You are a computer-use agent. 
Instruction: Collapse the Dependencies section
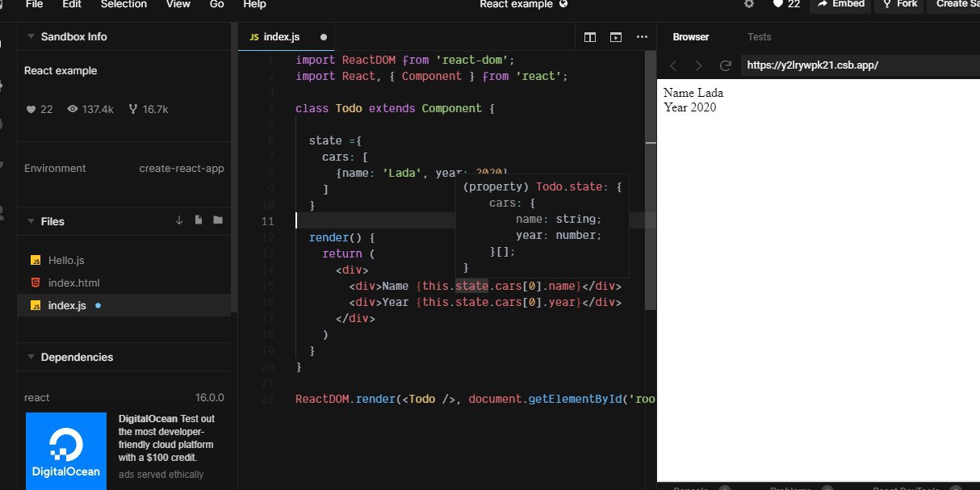point(31,357)
